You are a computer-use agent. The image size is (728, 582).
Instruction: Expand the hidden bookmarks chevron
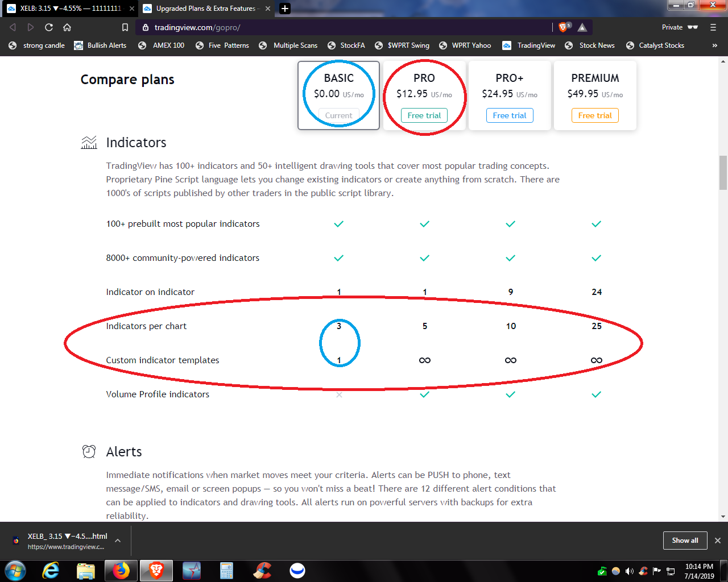pos(714,45)
